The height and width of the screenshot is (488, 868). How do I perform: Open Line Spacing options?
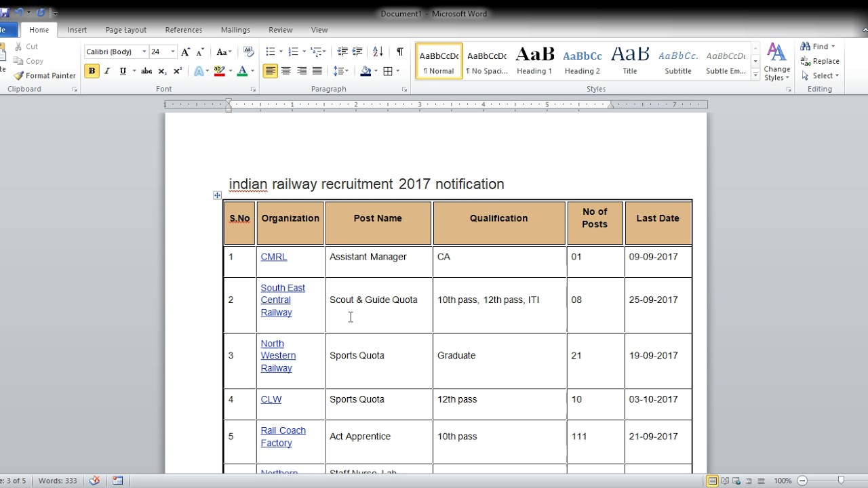pyautogui.click(x=341, y=71)
